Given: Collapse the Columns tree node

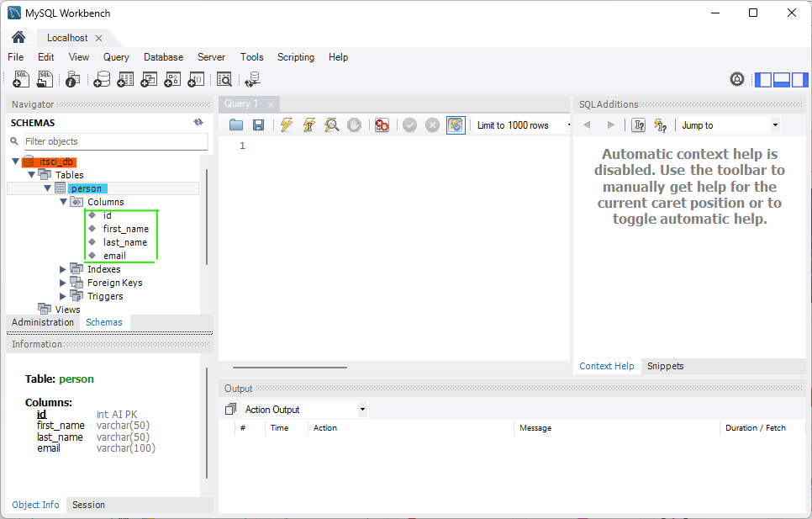Looking at the screenshot, I should pos(64,202).
